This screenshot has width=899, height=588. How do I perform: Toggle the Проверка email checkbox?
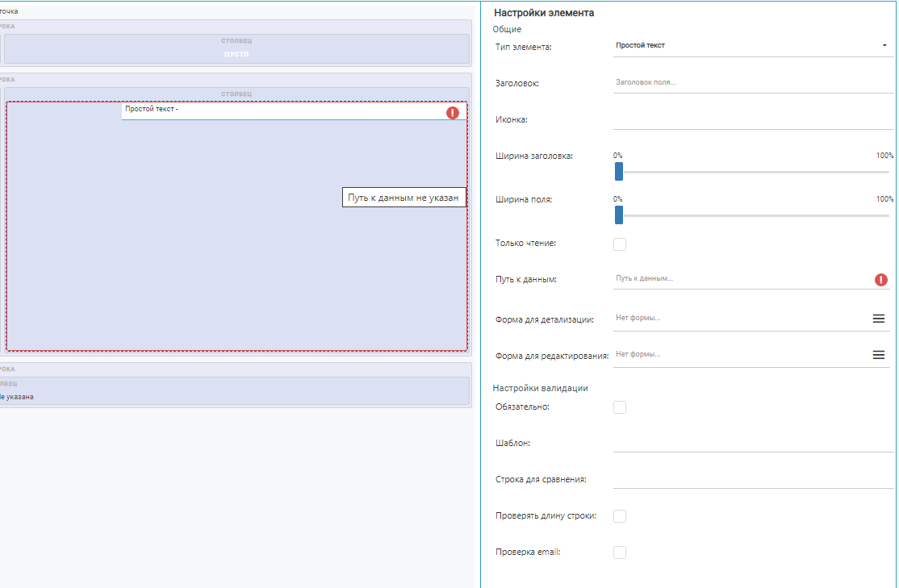(620, 553)
